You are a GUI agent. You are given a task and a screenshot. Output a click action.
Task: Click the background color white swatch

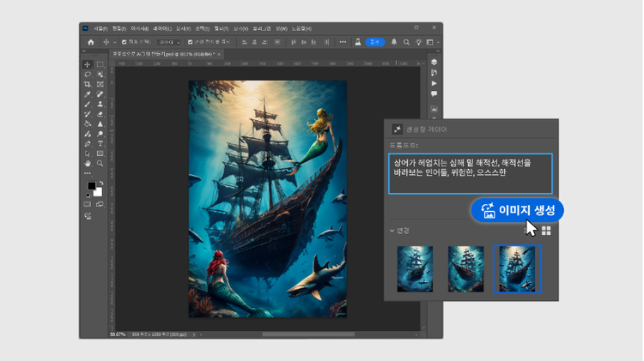pos(99,193)
